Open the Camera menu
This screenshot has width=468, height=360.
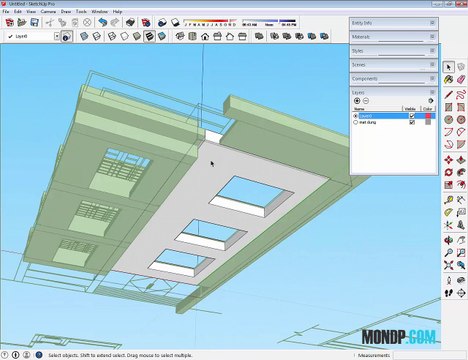point(48,11)
